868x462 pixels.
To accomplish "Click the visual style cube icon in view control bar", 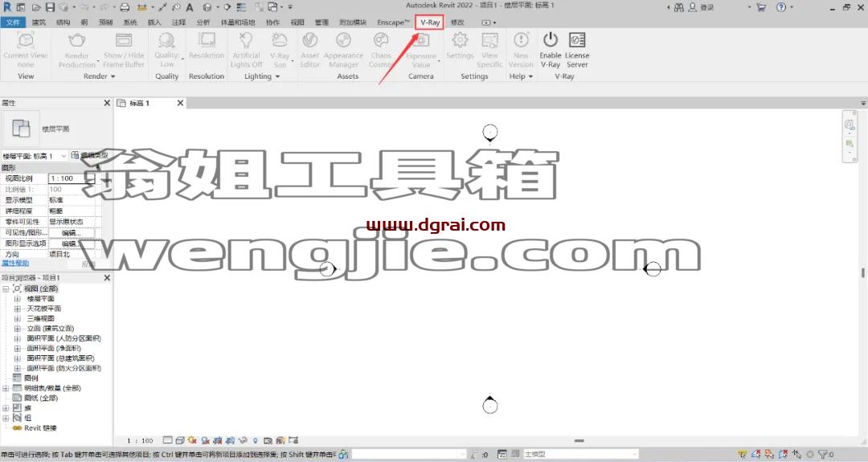I will [x=179, y=440].
